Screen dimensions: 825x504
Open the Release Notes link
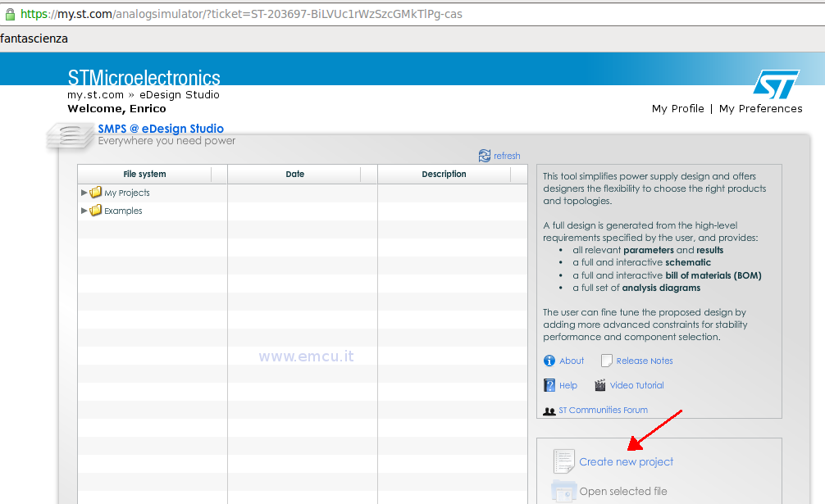[645, 361]
